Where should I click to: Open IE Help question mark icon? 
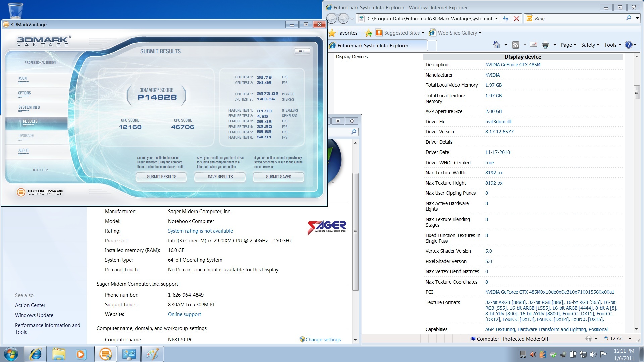629,45
